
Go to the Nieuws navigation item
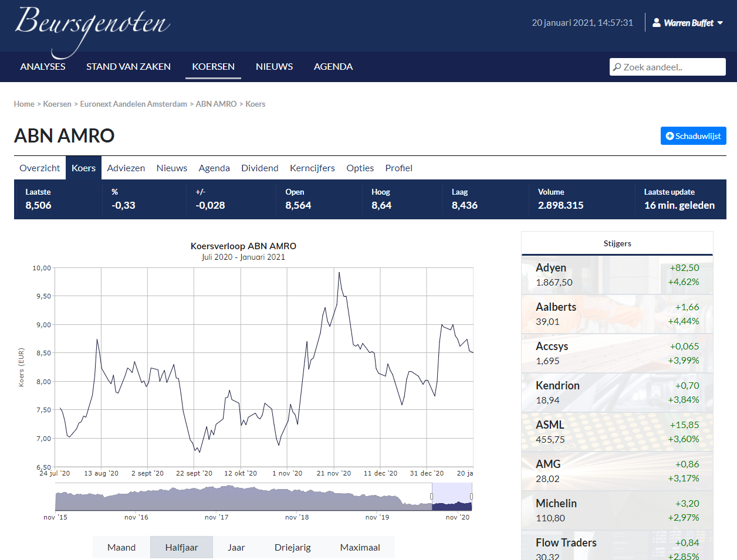274,67
